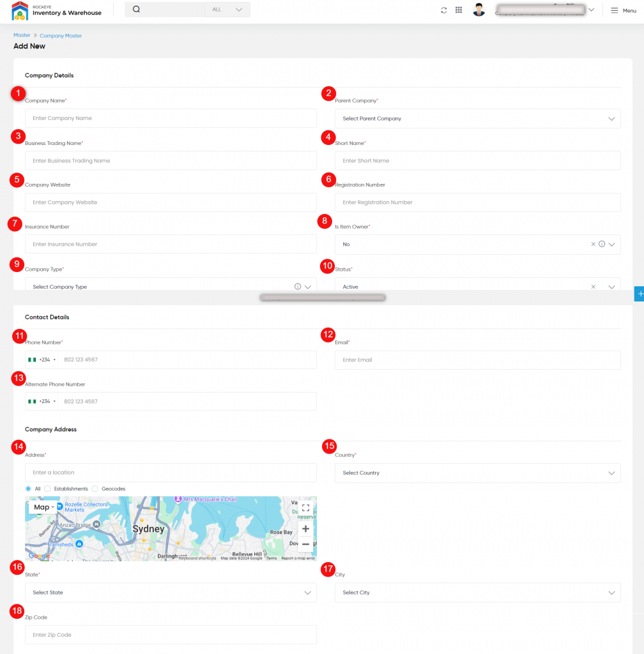Go to Master breadcrumb

tap(22, 35)
